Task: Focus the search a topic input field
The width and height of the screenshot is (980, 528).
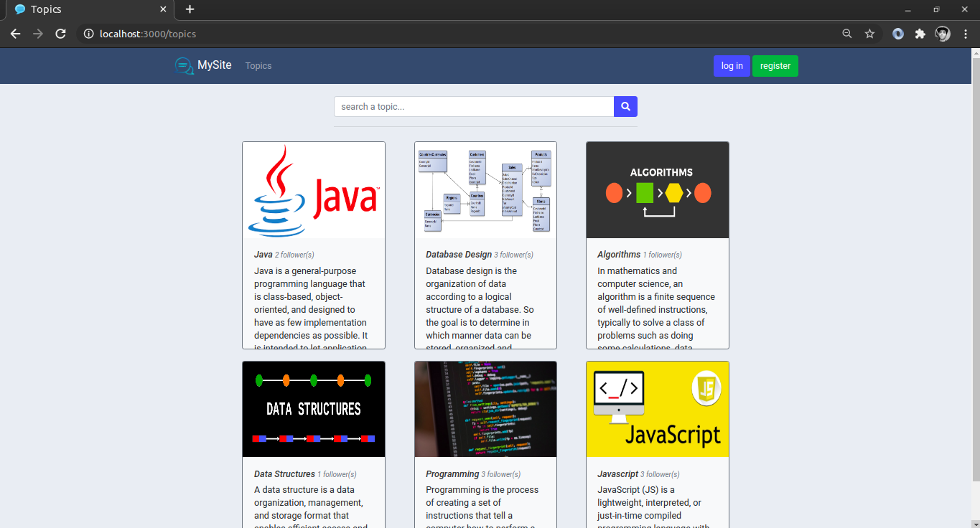Action: tap(474, 106)
